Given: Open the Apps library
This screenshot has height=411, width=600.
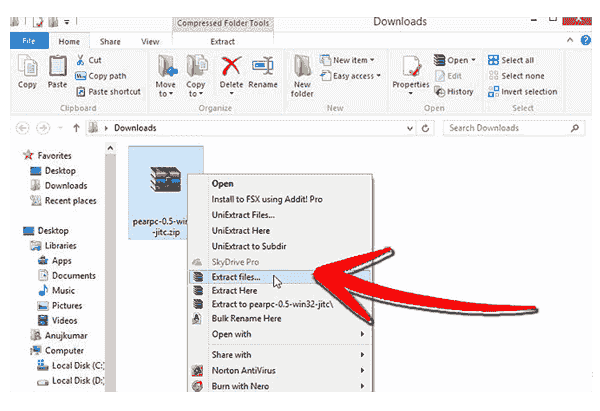Looking at the screenshot, I should pos(55,261).
